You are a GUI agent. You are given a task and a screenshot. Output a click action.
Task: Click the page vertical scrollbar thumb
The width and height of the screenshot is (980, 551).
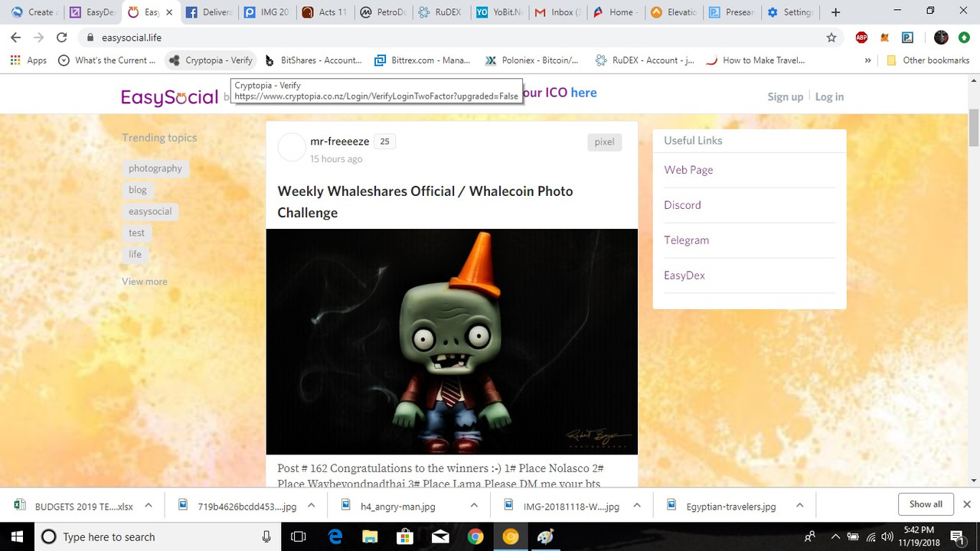coord(974,127)
